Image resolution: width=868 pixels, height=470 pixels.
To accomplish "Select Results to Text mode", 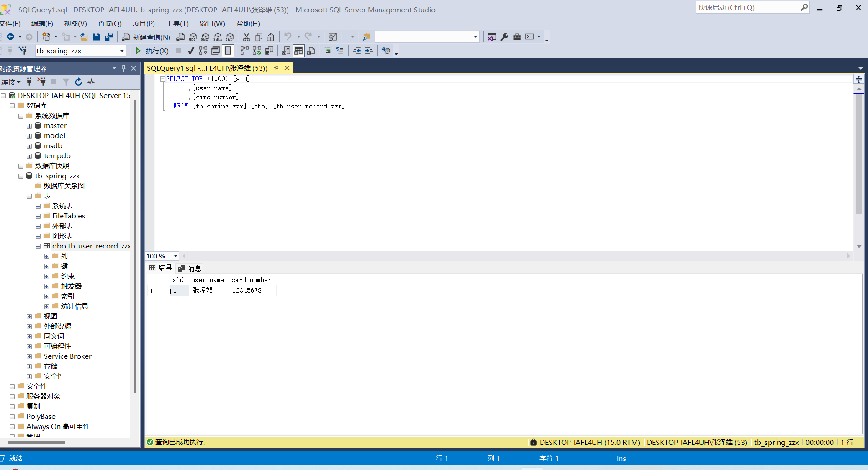I will [286, 51].
